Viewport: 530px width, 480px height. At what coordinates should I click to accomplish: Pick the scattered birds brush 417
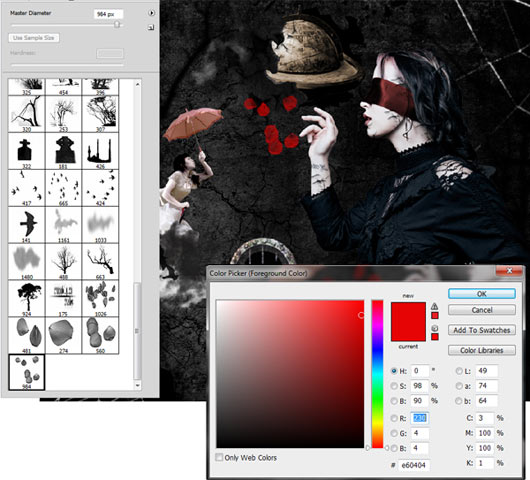[x=26, y=188]
